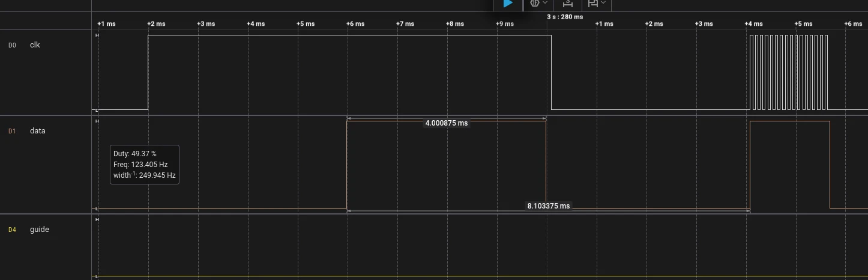Click the fast clock burst on clk
The width and height of the screenshot is (868, 280).
tap(788, 72)
